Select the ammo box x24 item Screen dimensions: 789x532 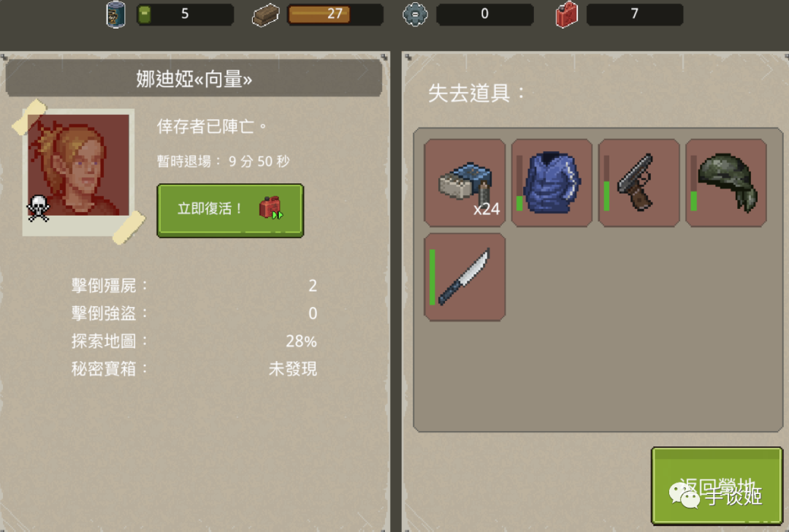coord(465,183)
